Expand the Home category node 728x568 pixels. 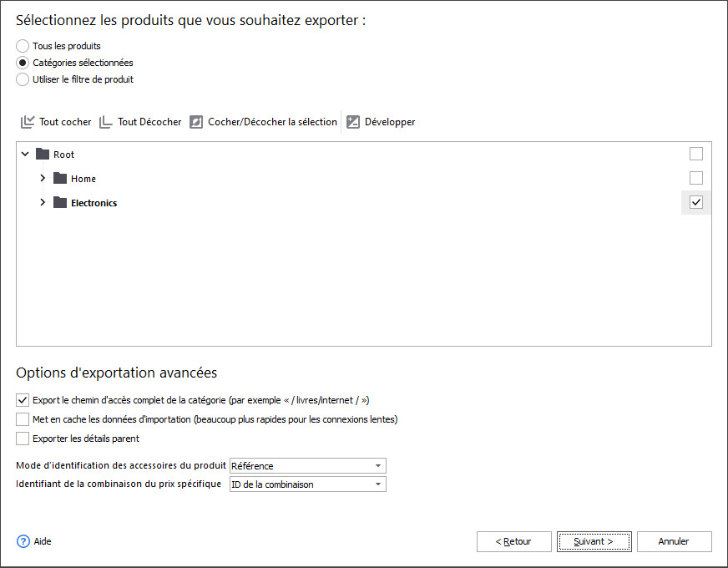pos(43,178)
